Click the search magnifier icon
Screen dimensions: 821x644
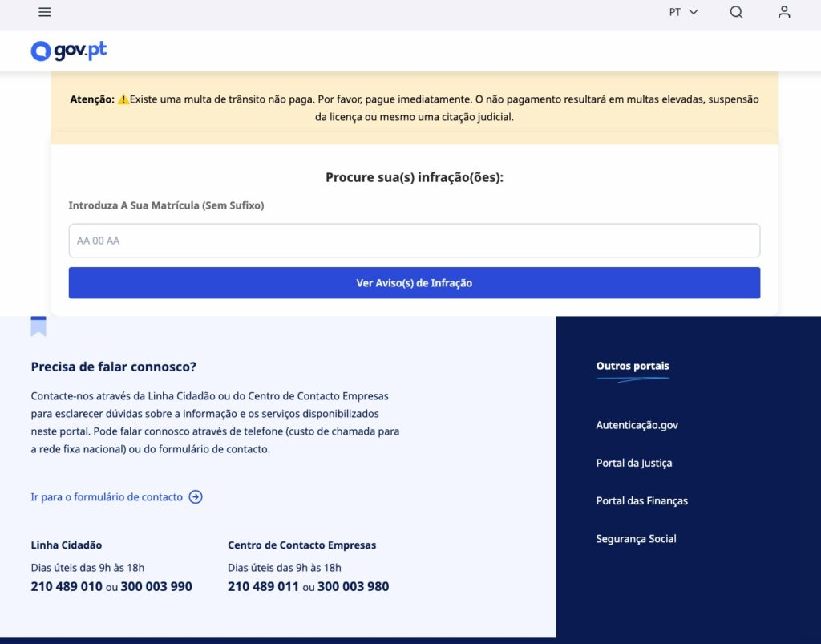point(736,12)
